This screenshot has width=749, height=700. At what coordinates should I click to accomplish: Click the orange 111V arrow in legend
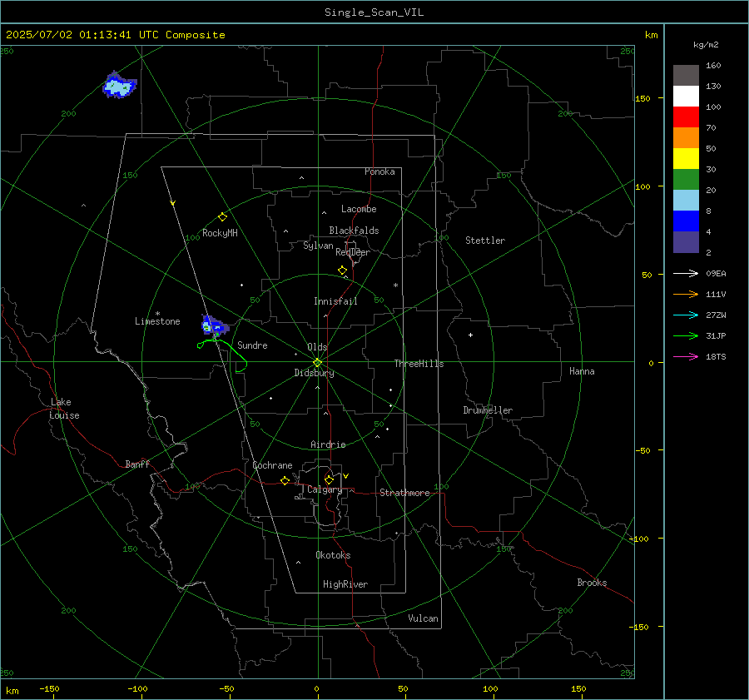(686, 295)
